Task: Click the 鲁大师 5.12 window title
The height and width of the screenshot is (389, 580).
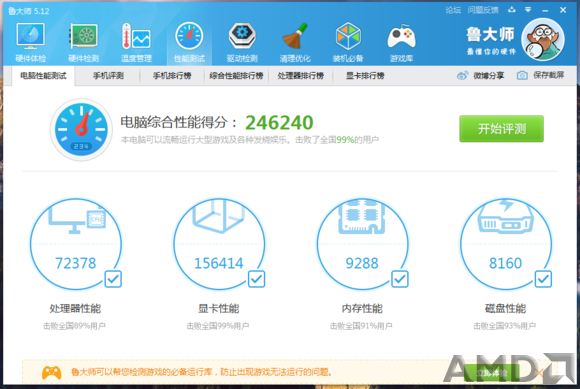Action: 28,11
